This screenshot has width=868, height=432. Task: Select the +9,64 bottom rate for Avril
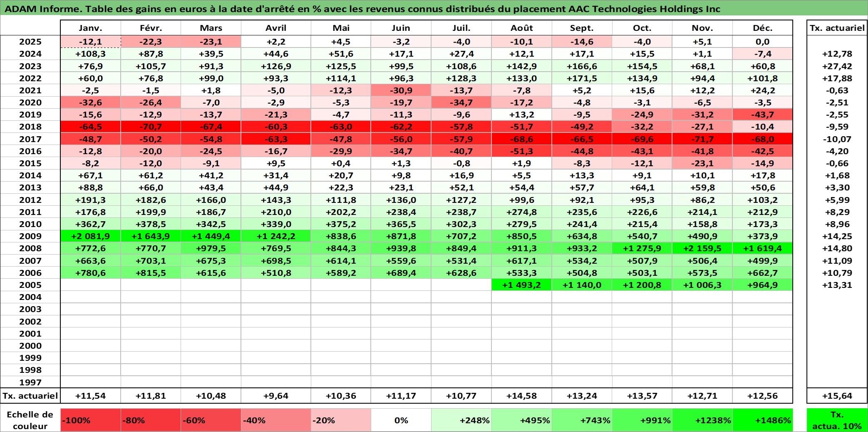coord(275,396)
